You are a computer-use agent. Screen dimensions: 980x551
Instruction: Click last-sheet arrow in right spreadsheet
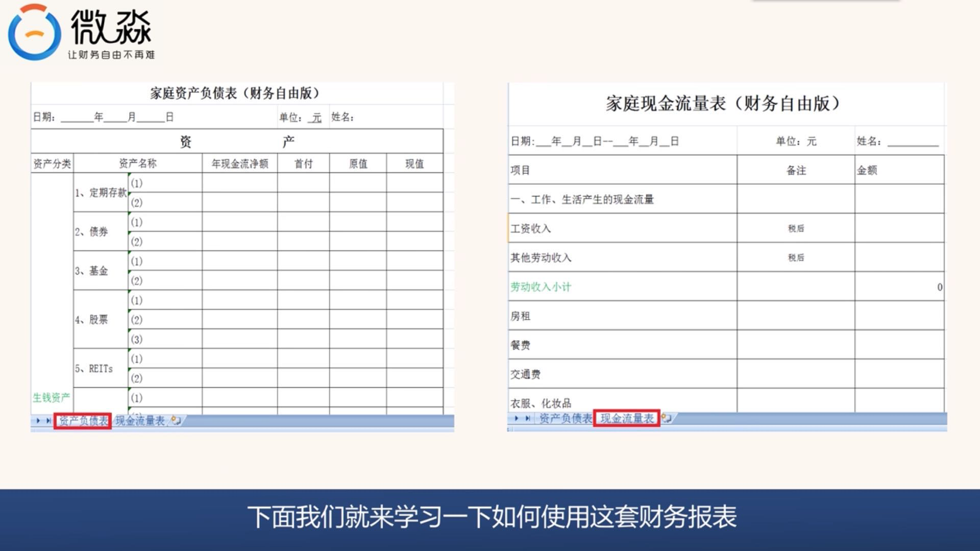coord(527,418)
